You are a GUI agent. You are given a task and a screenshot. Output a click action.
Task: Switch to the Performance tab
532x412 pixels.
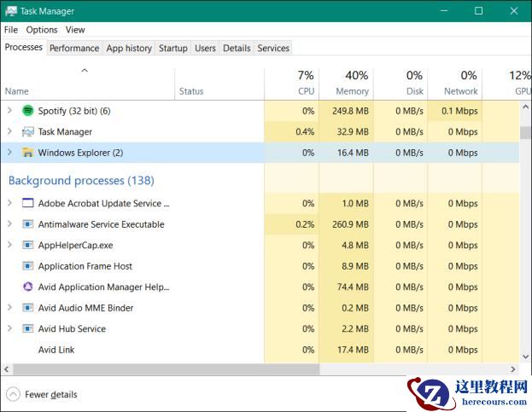74,48
